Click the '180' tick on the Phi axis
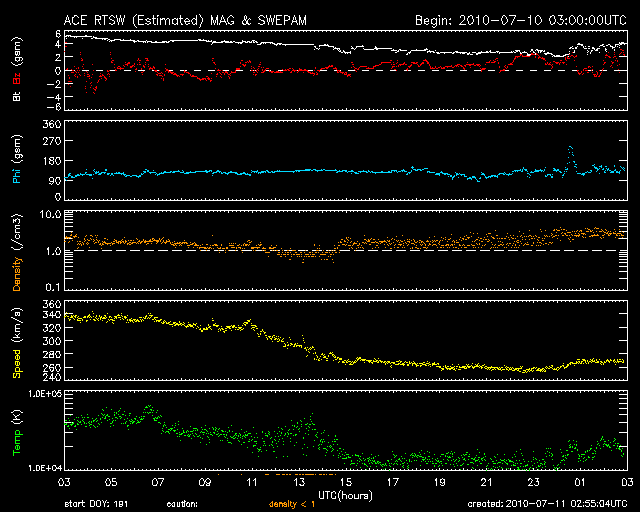The height and width of the screenshot is (512, 640). click(x=52, y=161)
